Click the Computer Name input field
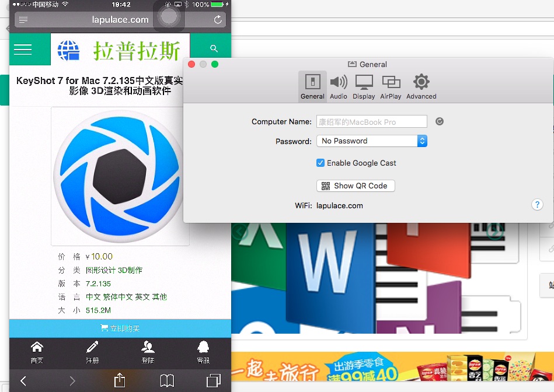Image resolution: width=554 pixels, height=392 pixels. [x=372, y=121]
